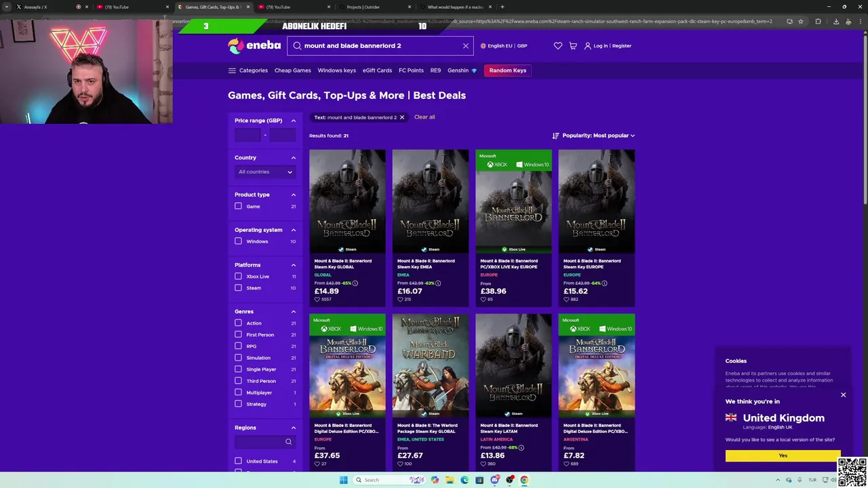This screenshot has width=868, height=488.
Task: Click search magnifier in Regions filter box
Action: 288,442
